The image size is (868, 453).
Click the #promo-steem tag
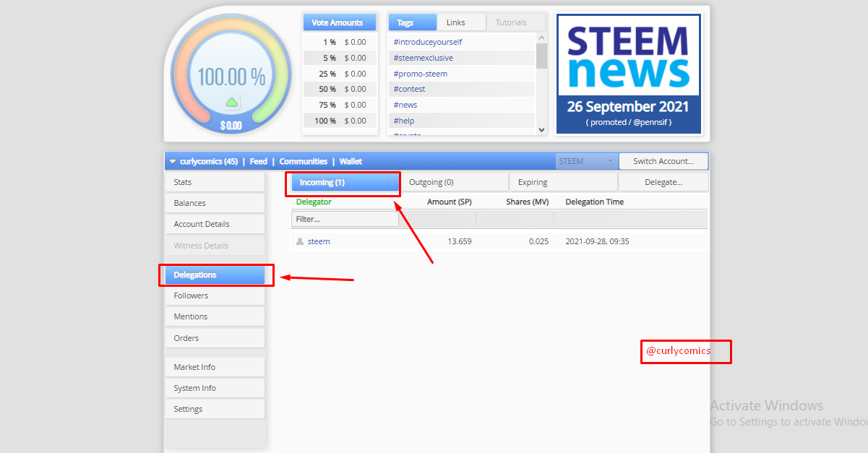(420, 74)
